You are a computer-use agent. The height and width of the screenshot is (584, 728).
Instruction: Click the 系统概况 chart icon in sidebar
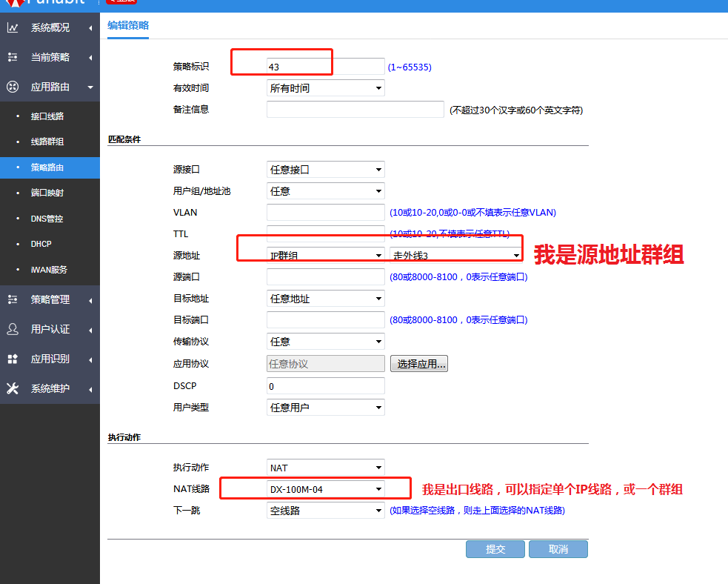pyautogui.click(x=13, y=28)
